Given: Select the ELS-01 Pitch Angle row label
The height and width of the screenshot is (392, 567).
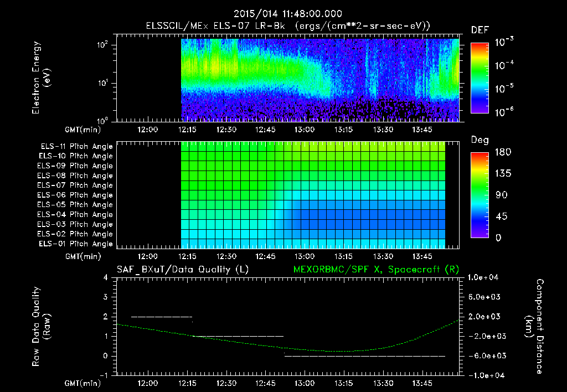Looking at the screenshot, I should tap(76, 244).
